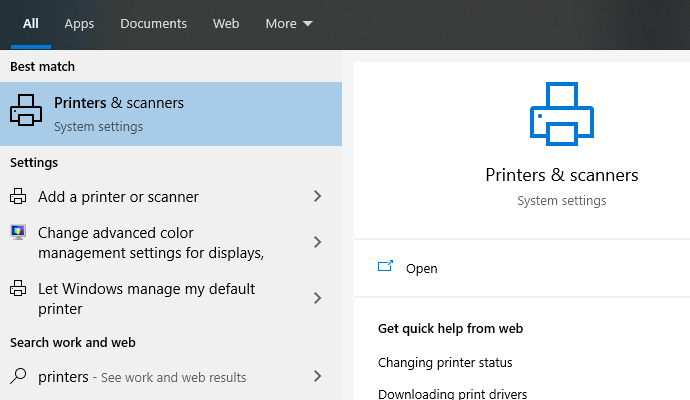Open the Changing printer status help link
Image resolution: width=690 pixels, height=400 pixels.
click(x=445, y=363)
